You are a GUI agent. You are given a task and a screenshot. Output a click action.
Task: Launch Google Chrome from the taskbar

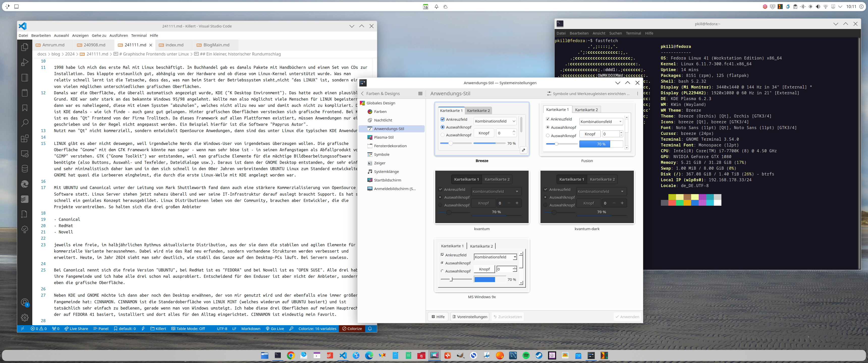(291, 356)
